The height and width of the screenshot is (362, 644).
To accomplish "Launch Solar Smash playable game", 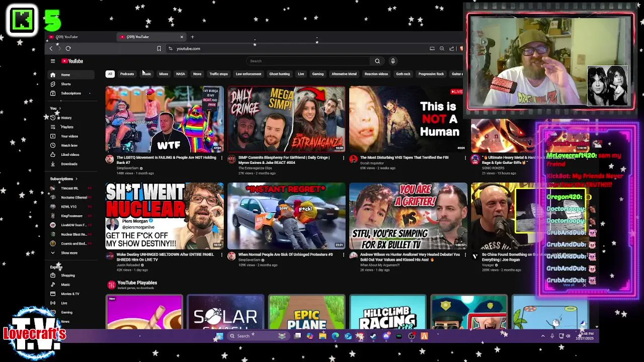I will click(x=225, y=312).
